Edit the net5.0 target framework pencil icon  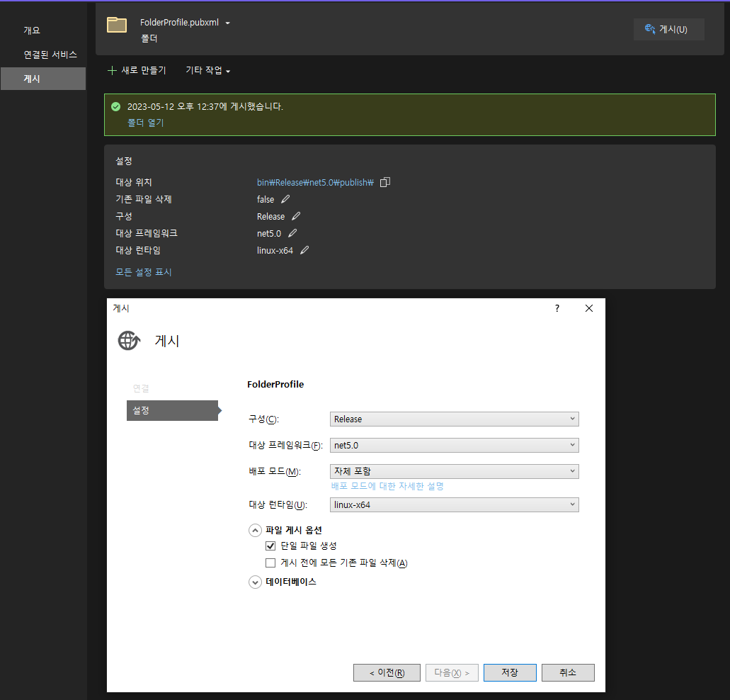click(292, 233)
